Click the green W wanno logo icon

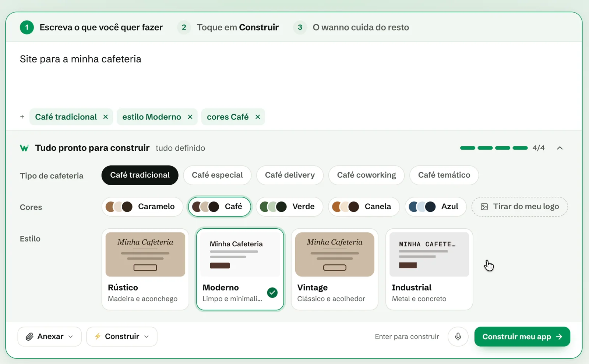click(x=24, y=148)
